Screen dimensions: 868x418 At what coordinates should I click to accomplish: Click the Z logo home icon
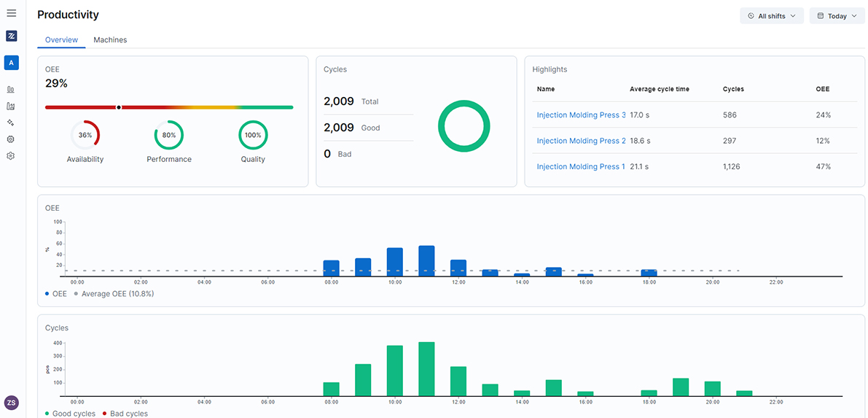[11, 36]
